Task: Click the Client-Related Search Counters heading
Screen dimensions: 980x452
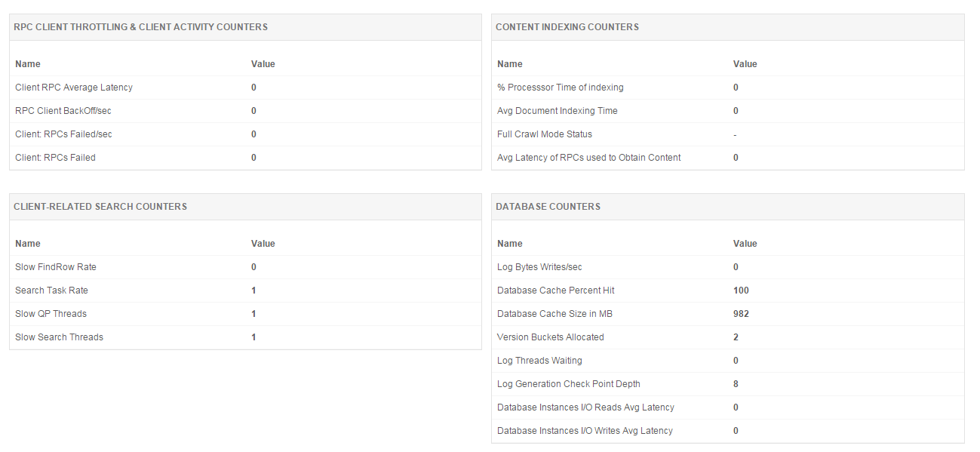Action: 100,207
